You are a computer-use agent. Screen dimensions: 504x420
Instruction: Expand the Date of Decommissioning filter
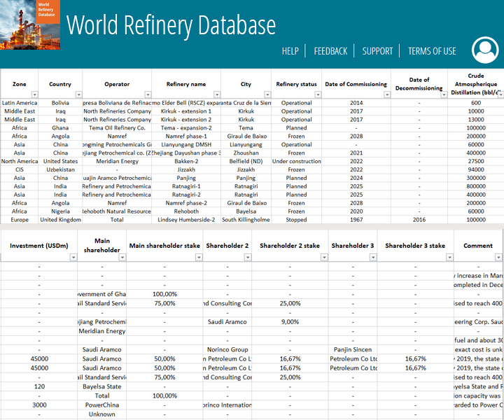(x=442, y=94)
